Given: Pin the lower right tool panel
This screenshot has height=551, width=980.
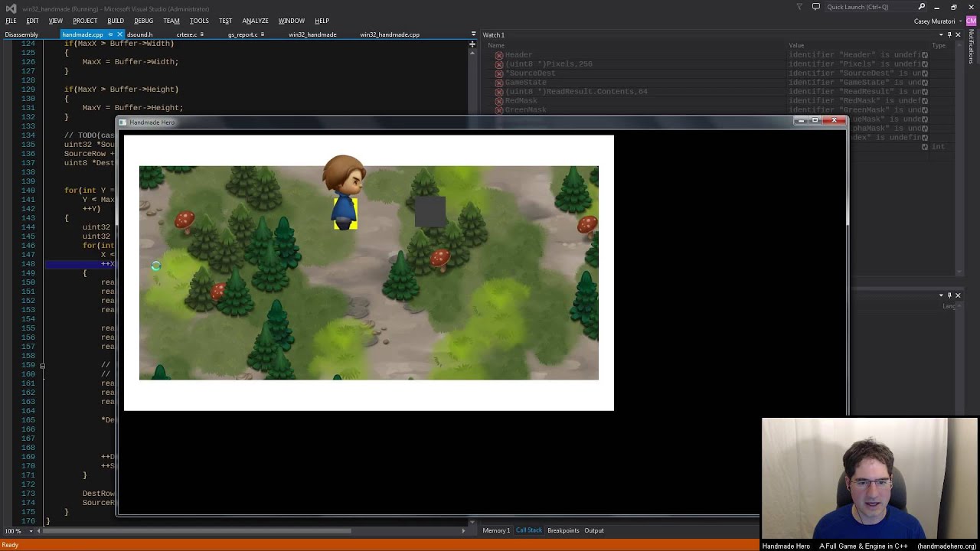Looking at the screenshot, I should (949, 295).
